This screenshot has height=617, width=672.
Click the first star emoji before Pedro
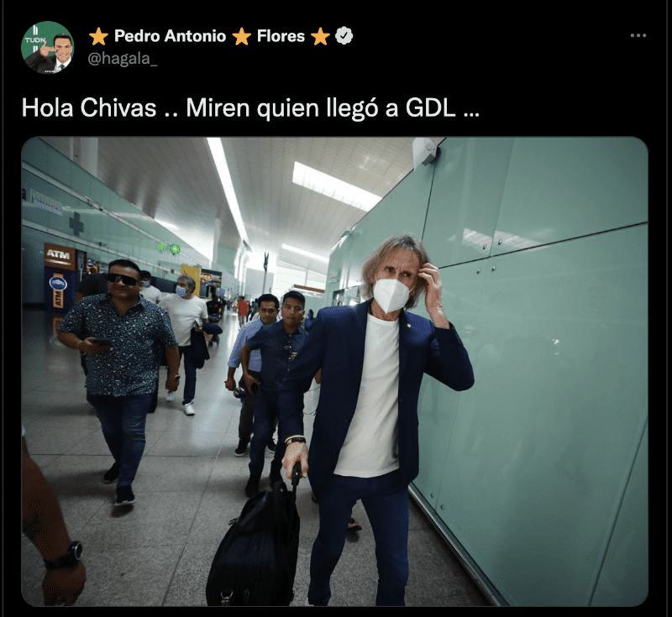pyautogui.click(x=98, y=36)
